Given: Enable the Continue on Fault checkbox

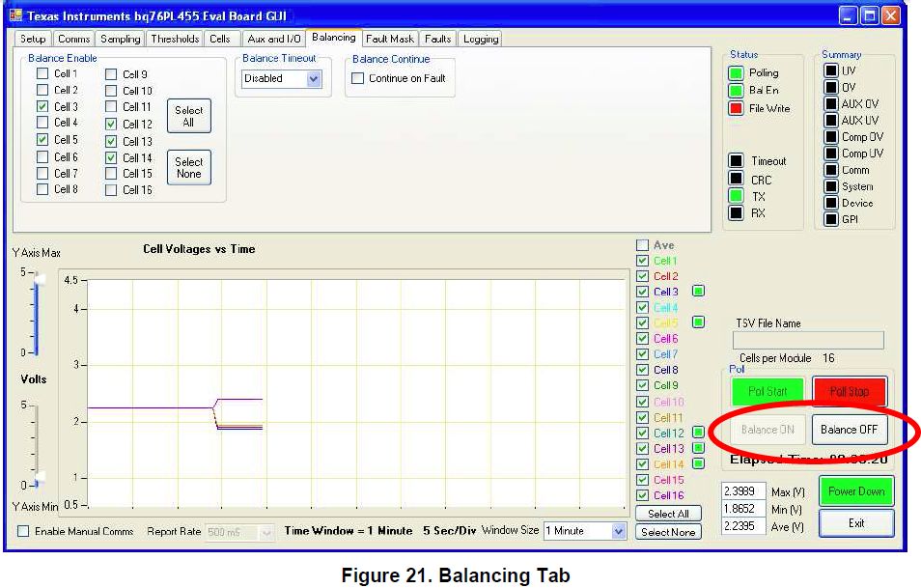Looking at the screenshot, I should pos(358,78).
